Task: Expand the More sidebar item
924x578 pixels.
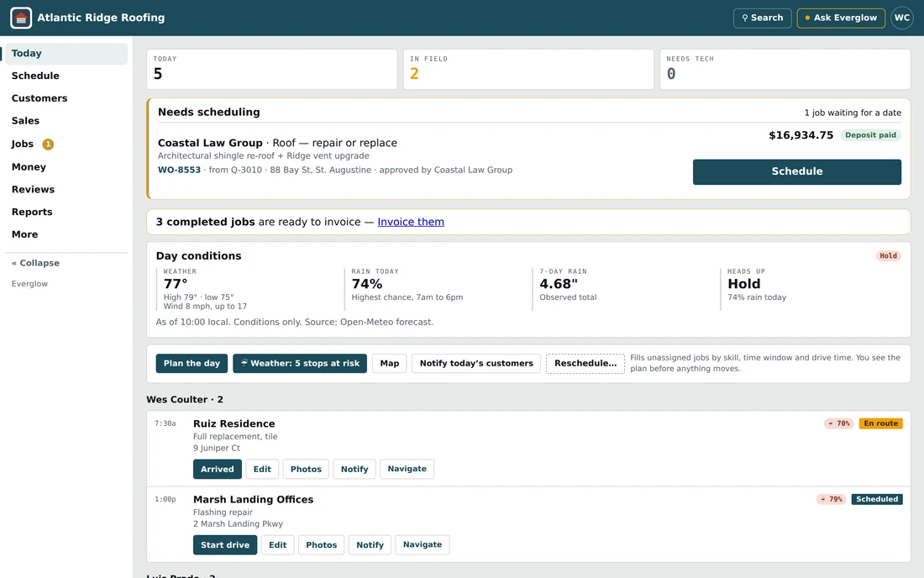Action: click(x=66, y=234)
